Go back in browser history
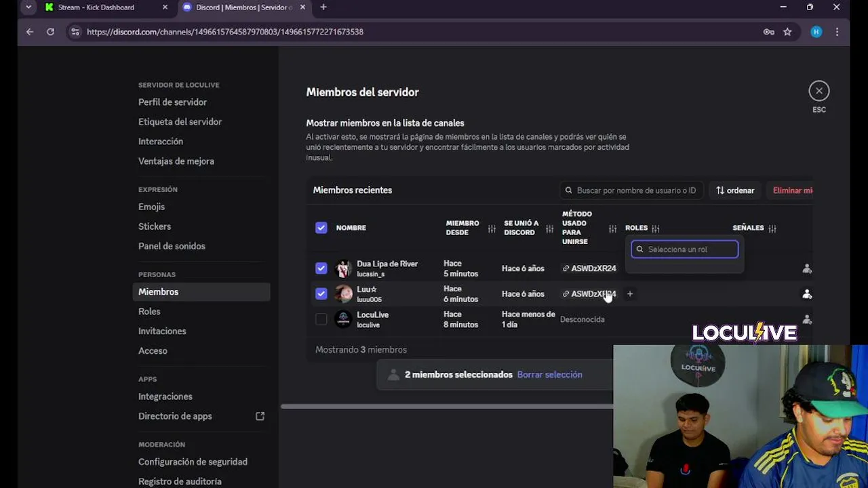The image size is (868, 488). click(30, 32)
